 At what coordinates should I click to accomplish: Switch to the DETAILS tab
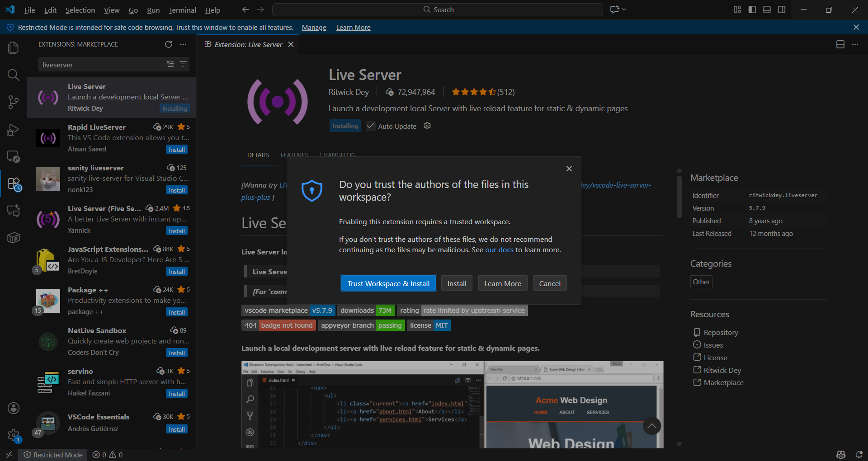(258, 155)
